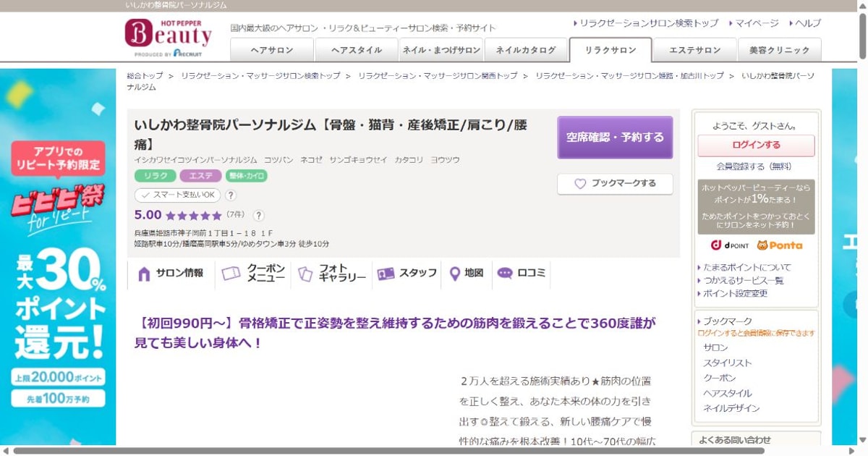Click リラクゼーション・マッサージサロン関西トップ breadcrumb

tap(438, 75)
